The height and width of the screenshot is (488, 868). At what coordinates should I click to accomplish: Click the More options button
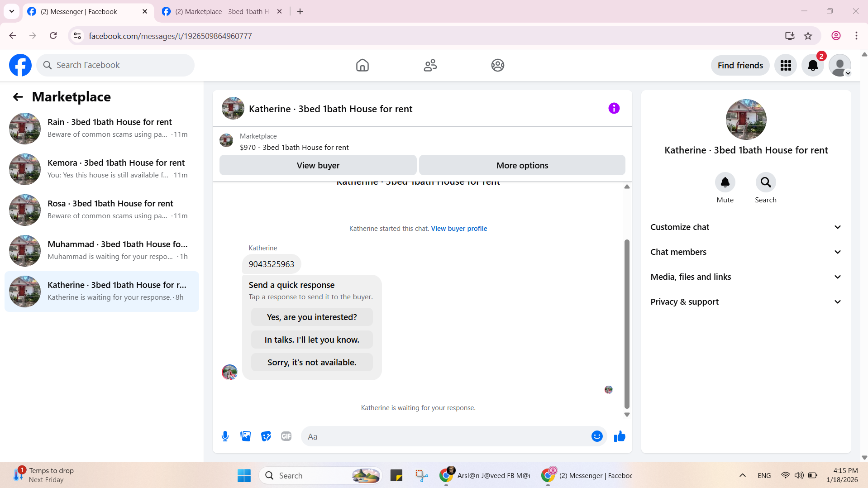(x=522, y=165)
